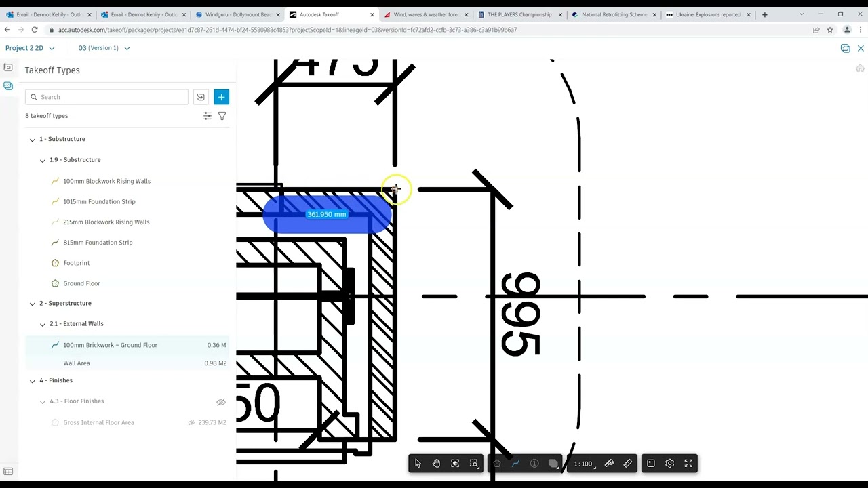This screenshot has width=868, height=488.
Task: Pick the area polygon takeoff tool
Action: click(497, 464)
